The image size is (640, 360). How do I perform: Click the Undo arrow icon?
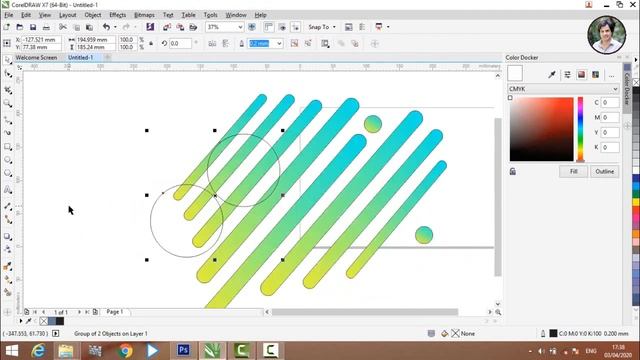click(106, 27)
